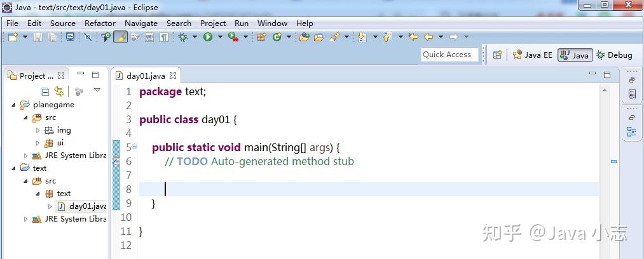The height and width of the screenshot is (259, 644).
Task: Collapse the planegame project node
Action: click(13, 105)
